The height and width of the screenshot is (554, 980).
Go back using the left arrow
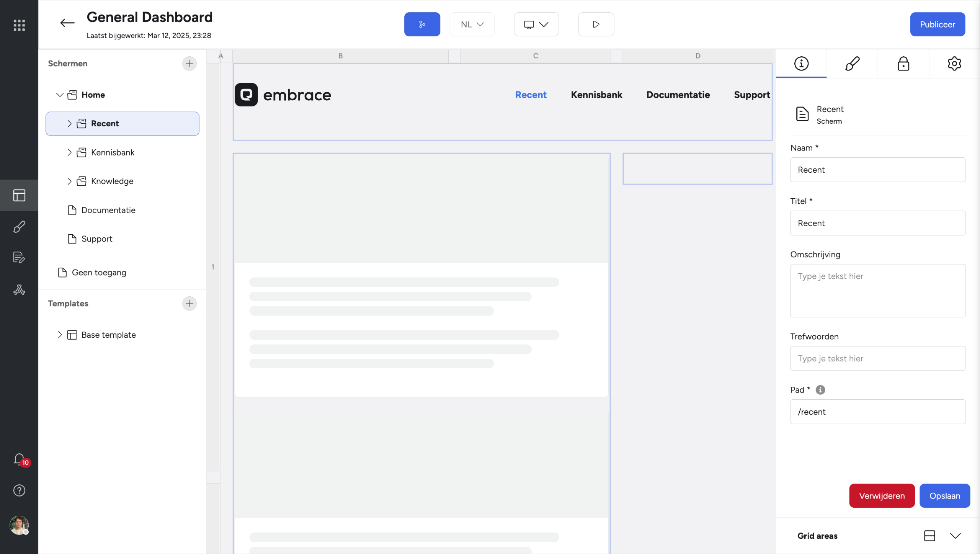click(67, 23)
